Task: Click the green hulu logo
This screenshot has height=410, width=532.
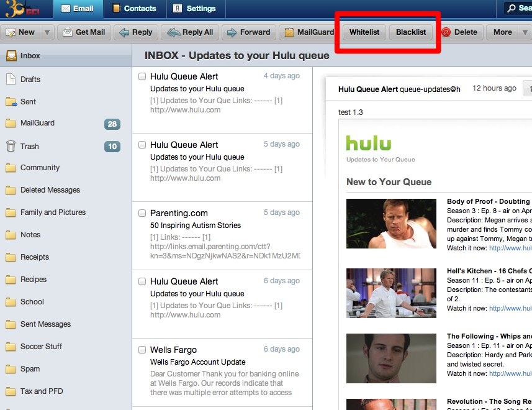Action: click(369, 143)
